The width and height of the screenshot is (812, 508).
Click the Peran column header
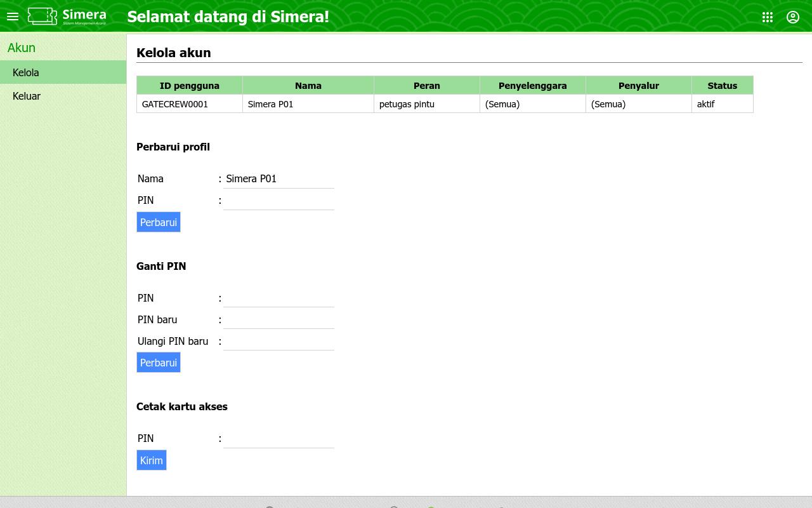tap(426, 86)
